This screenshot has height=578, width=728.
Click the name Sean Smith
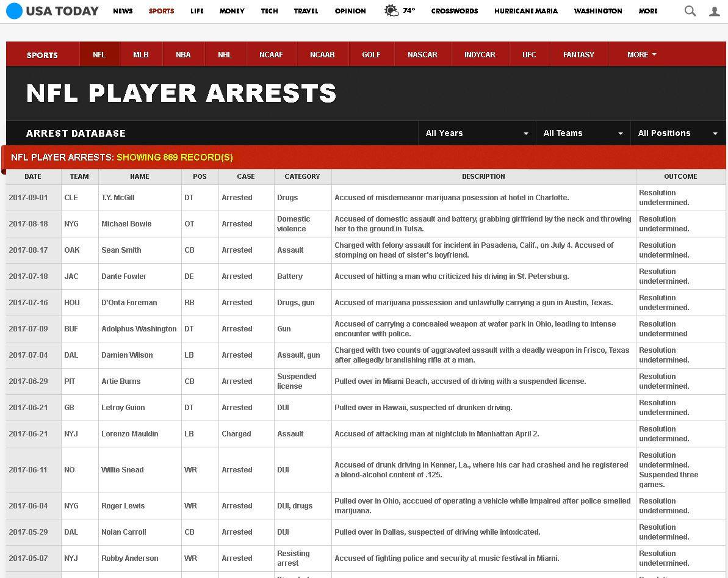[x=121, y=250]
